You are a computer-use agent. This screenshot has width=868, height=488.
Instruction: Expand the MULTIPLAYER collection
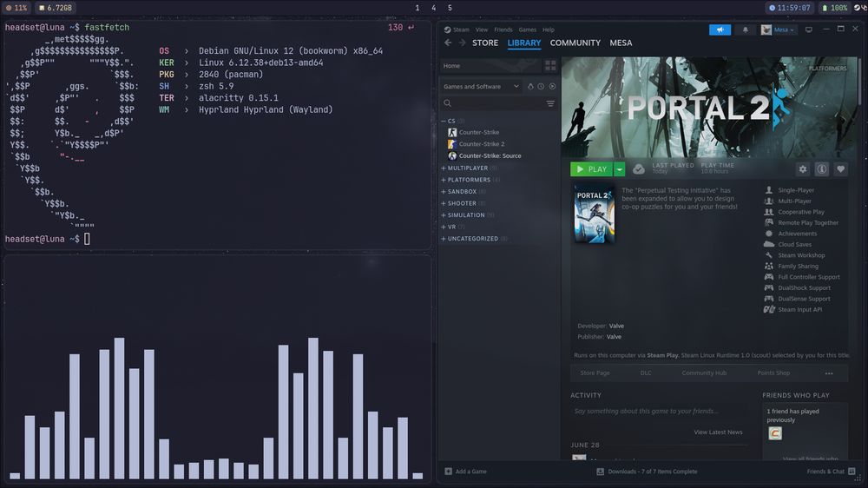444,168
